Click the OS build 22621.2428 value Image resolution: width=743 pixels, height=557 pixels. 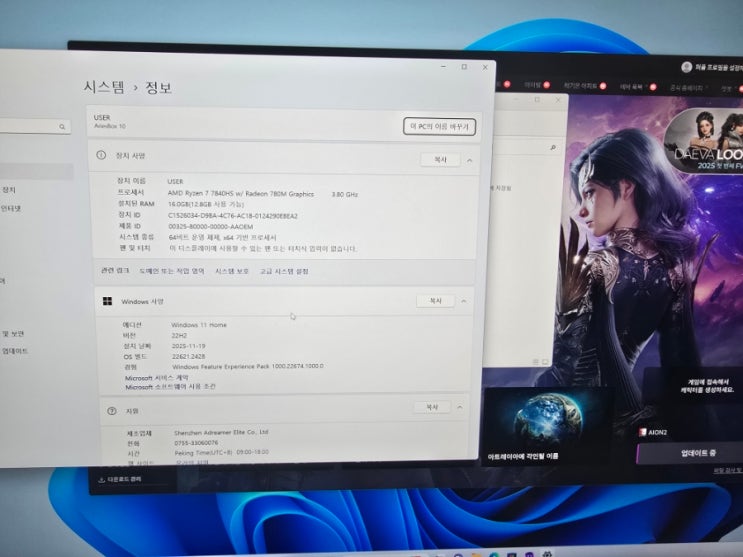(x=189, y=356)
